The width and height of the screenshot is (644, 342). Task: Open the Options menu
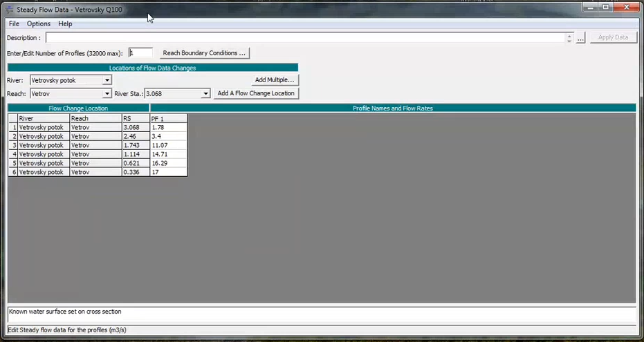pyautogui.click(x=39, y=23)
